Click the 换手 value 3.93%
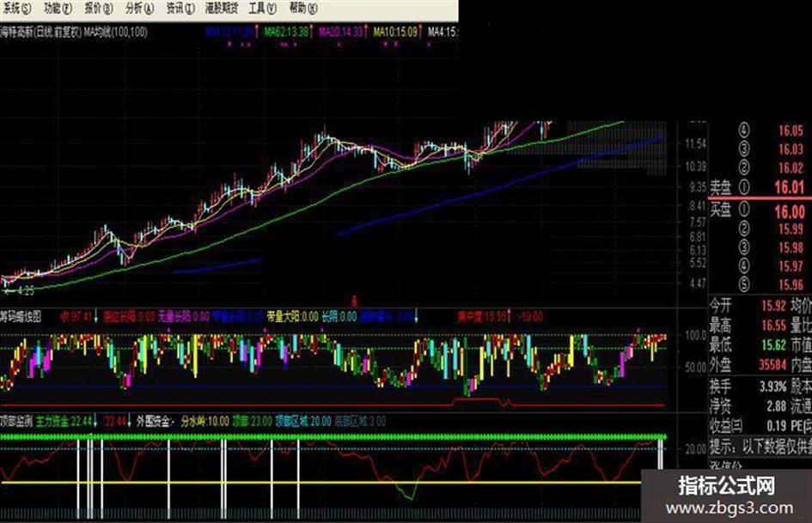Screen dimensions: 812x523 [x=772, y=386]
